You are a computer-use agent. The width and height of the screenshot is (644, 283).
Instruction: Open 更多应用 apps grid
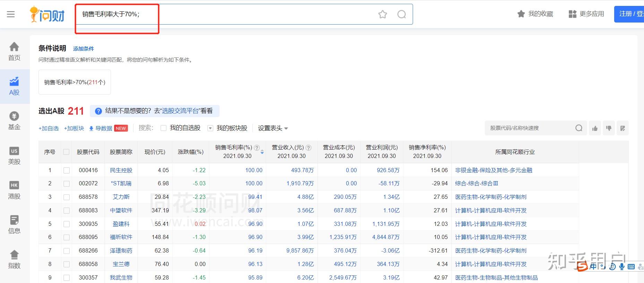pos(586,14)
